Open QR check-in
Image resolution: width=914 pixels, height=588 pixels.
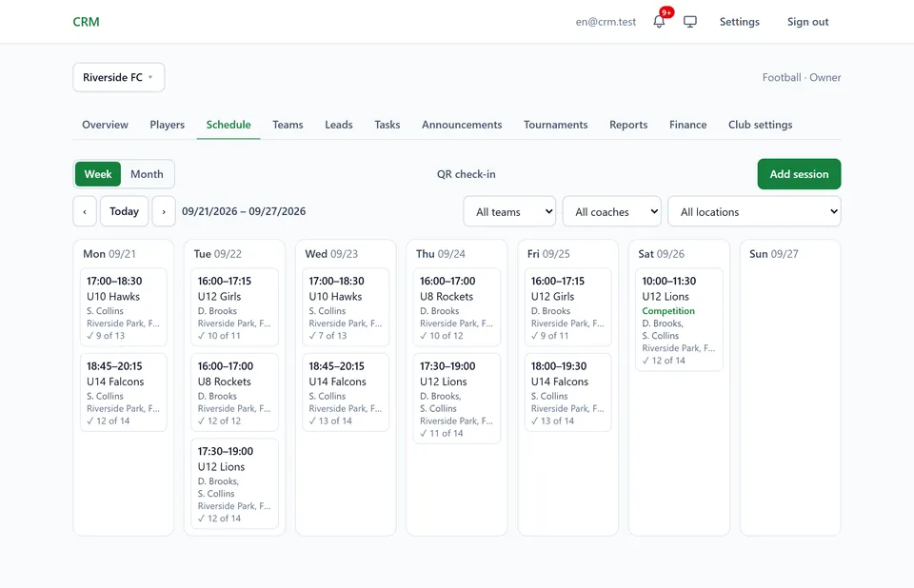pyautogui.click(x=467, y=174)
